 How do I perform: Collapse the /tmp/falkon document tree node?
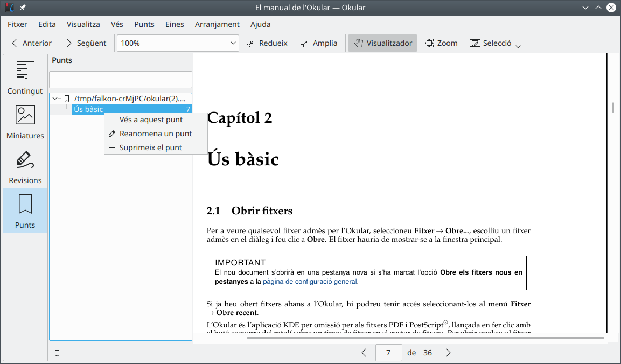55,99
